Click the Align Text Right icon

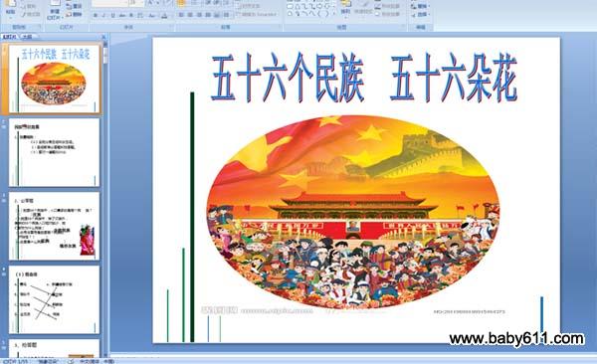pyautogui.click(x=199, y=15)
